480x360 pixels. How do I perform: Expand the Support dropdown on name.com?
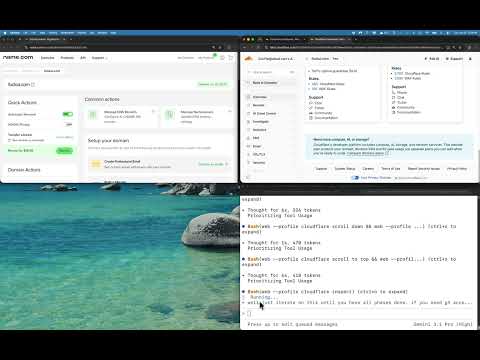99,58
